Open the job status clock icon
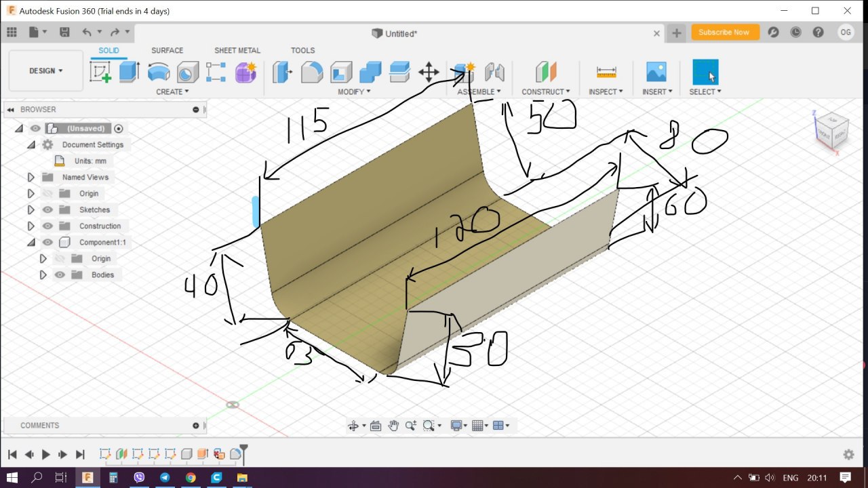Screen dimensions: 868x488 [x=795, y=32]
